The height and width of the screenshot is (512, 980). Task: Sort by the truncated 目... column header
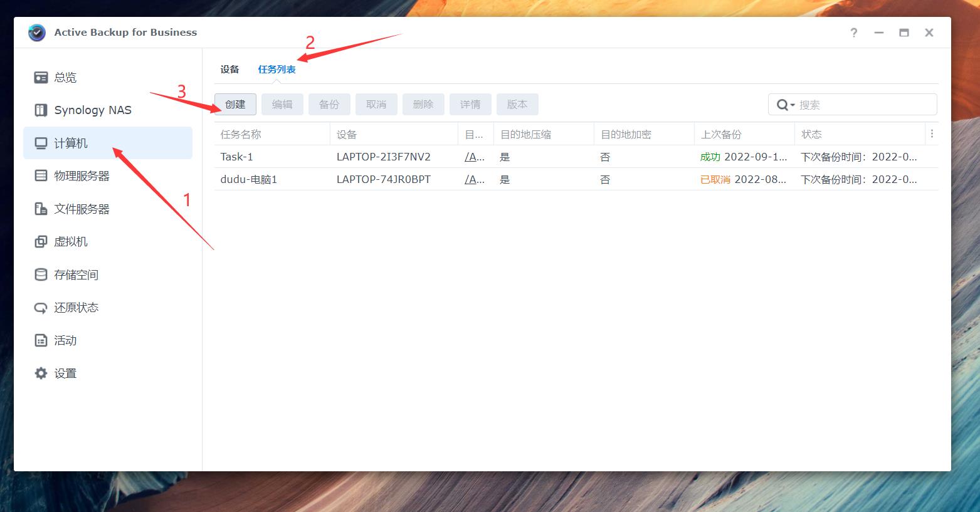(x=476, y=134)
